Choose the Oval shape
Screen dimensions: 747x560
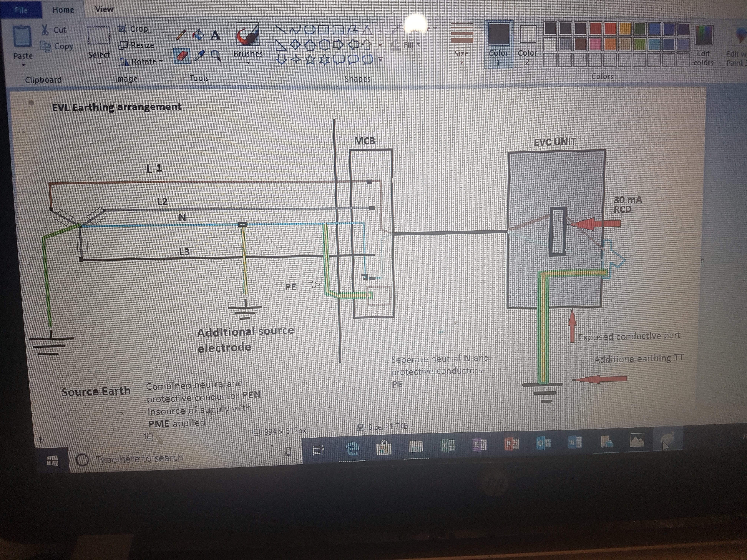[x=309, y=30]
